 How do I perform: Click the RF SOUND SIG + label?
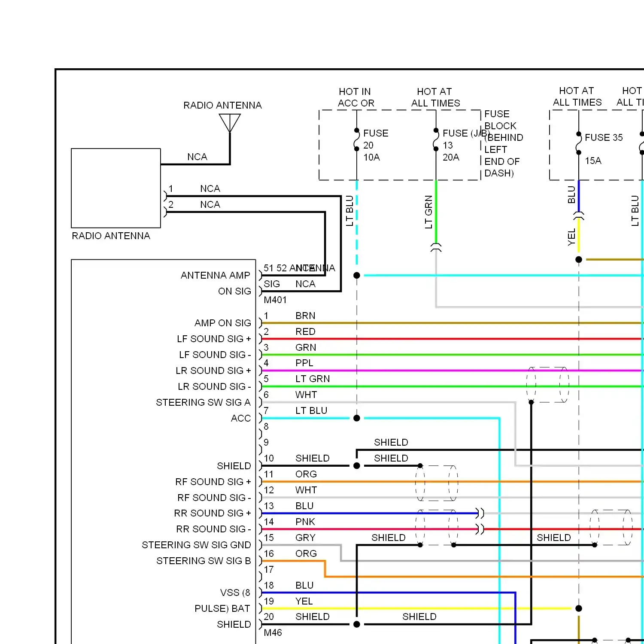[x=213, y=482]
